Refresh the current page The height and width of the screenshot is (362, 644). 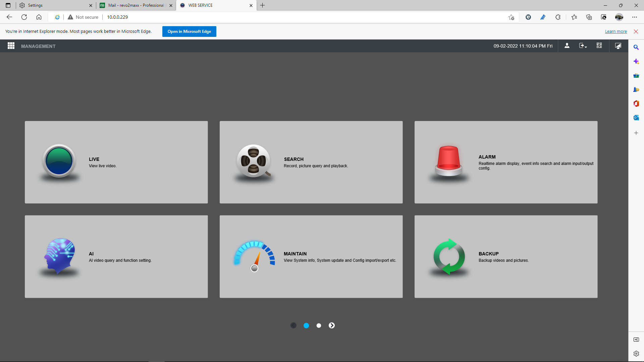coord(24,17)
